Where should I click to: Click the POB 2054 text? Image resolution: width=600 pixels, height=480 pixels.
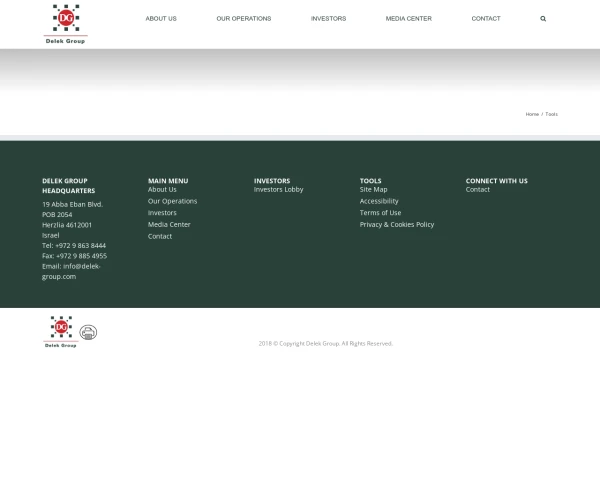pyautogui.click(x=57, y=215)
